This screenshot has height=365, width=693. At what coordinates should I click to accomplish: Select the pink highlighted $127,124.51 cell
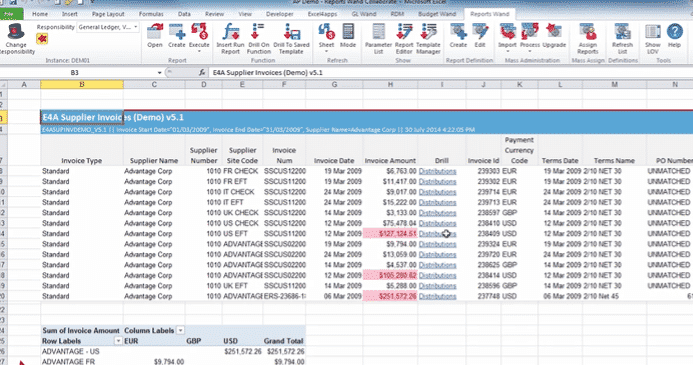390,233
